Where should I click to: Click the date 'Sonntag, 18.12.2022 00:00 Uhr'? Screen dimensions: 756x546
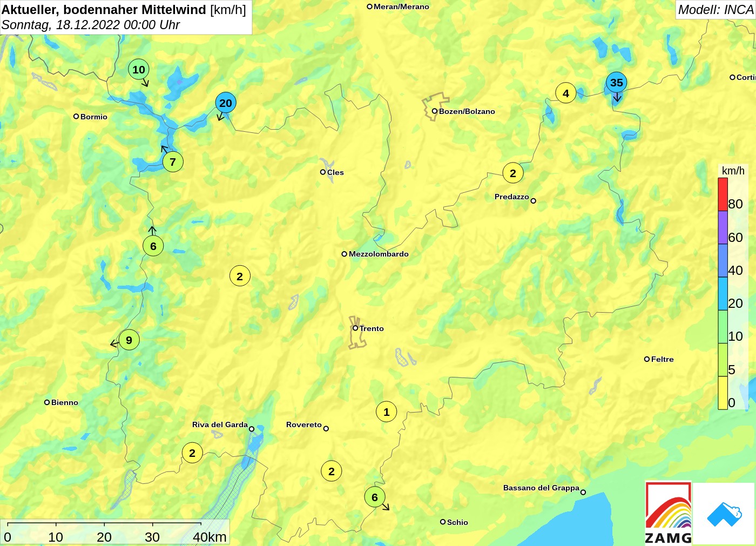click(x=90, y=25)
